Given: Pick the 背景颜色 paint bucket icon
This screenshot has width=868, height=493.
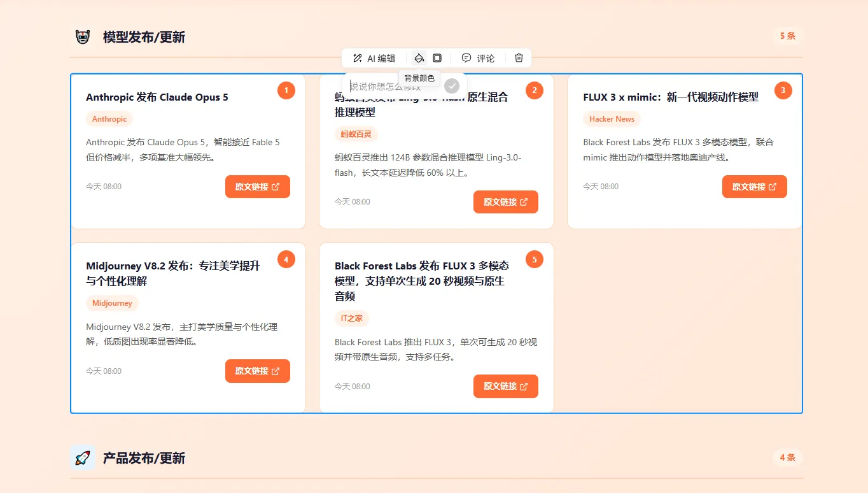Looking at the screenshot, I should 419,58.
